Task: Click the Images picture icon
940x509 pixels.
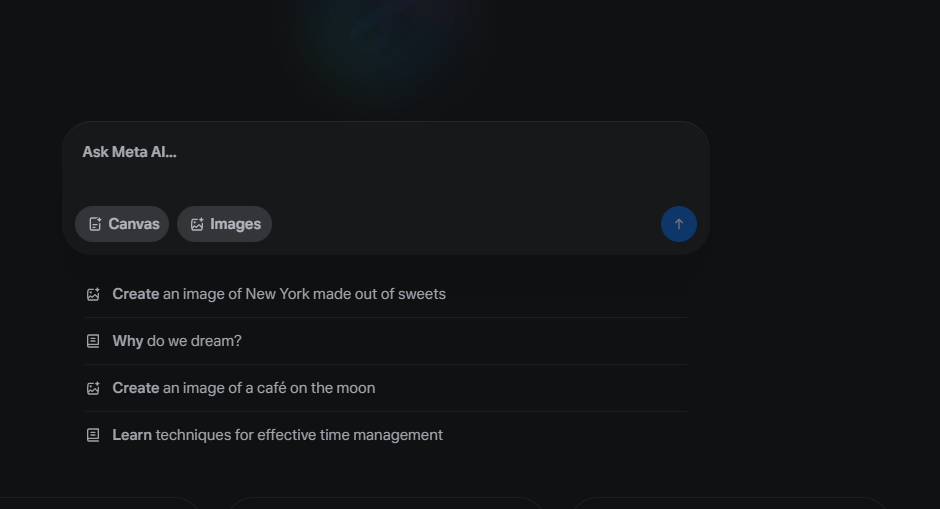Action: coord(197,224)
